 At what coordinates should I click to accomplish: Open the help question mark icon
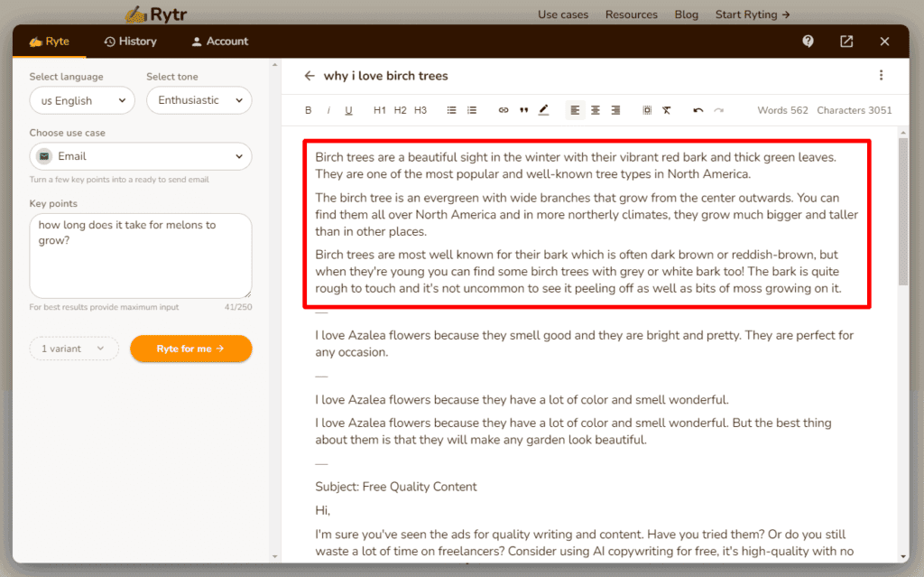pyautogui.click(x=808, y=42)
